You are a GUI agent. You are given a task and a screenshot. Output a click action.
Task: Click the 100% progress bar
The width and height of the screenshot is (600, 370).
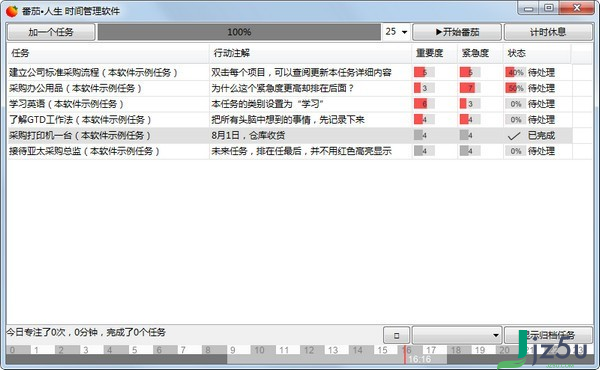(239, 32)
